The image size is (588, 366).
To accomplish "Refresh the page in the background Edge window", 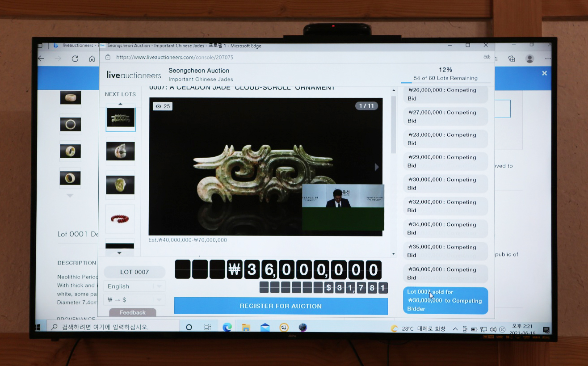I will [75, 59].
